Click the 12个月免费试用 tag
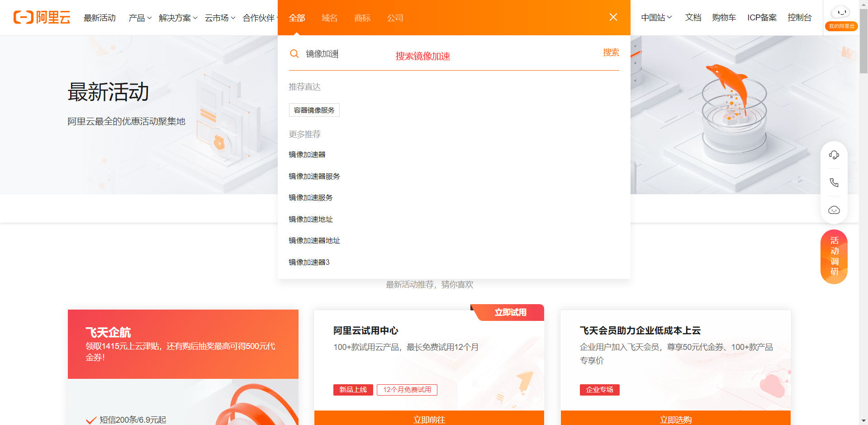868x425 pixels. (x=407, y=390)
